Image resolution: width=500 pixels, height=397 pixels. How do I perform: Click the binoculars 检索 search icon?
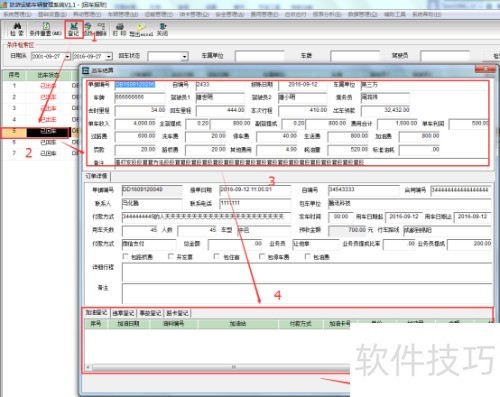tap(17, 29)
